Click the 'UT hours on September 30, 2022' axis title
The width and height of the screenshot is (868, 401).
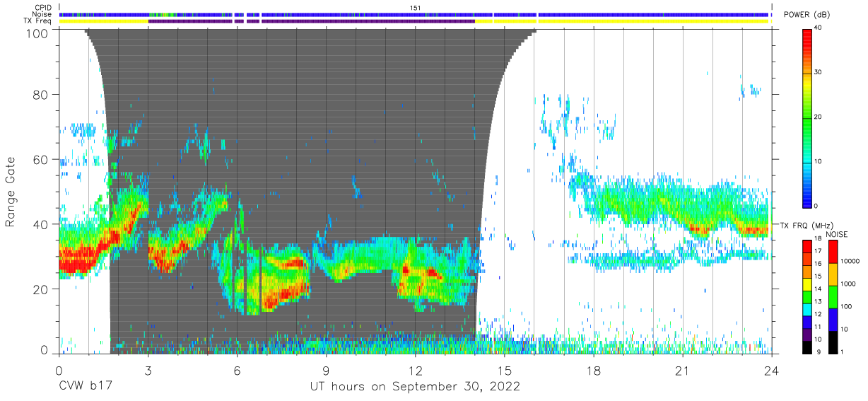coord(415,387)
